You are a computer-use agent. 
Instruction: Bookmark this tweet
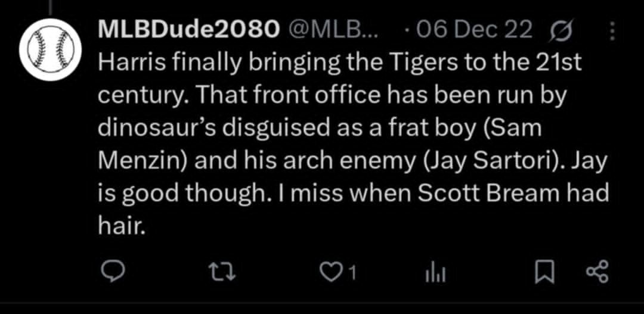click(544, 273)
